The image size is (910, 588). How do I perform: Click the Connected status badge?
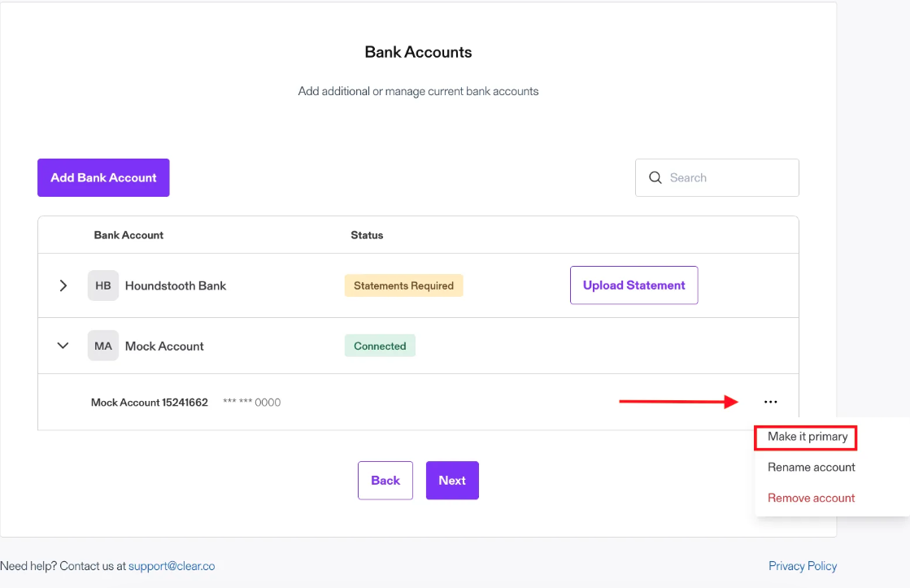pos(380,346)
